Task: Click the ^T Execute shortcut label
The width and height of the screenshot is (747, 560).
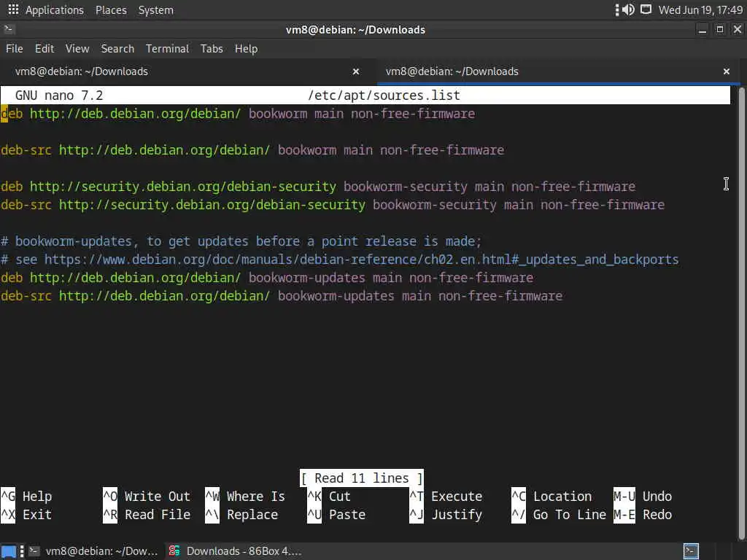Action: [x=446, y=496]
